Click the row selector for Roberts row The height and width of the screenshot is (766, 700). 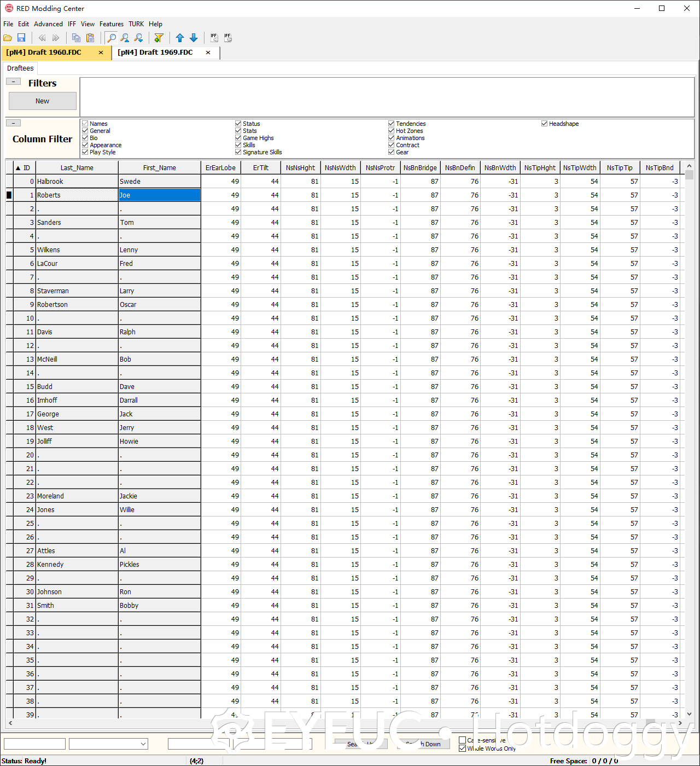[9, 195]
